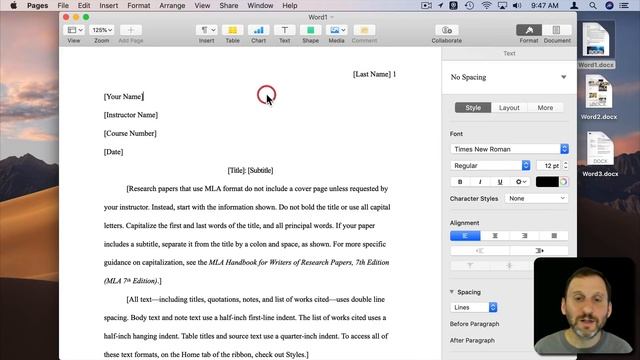Click the [Course Number] placeholder text
640x360 pixels.
pos(130,133)
